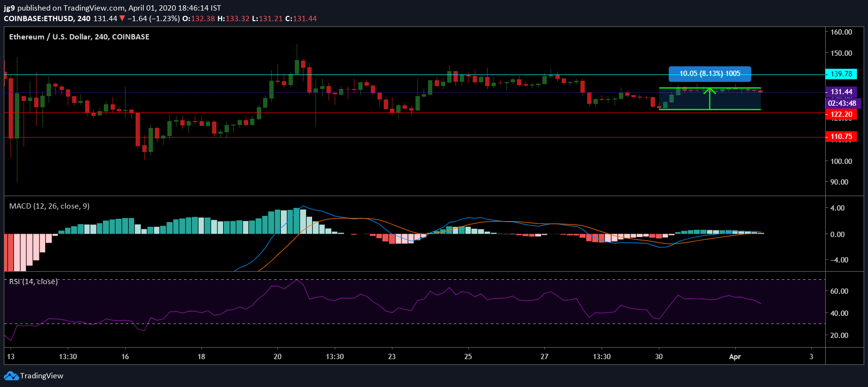Click the green measurement arrow on the chart
The width and height of the screenshot is (868, 387).
coord(710,99)
